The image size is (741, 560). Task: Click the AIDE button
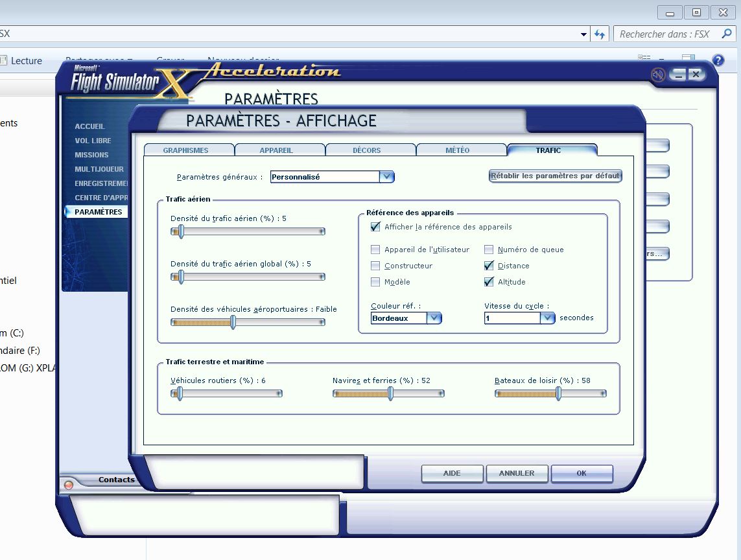tap(452, 474)
